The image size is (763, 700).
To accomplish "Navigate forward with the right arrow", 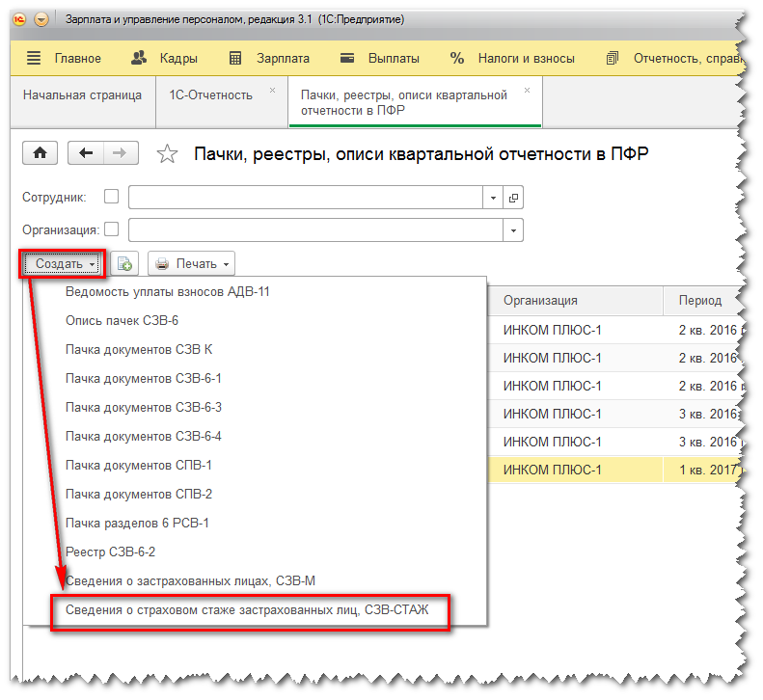I will pos(121,153).
